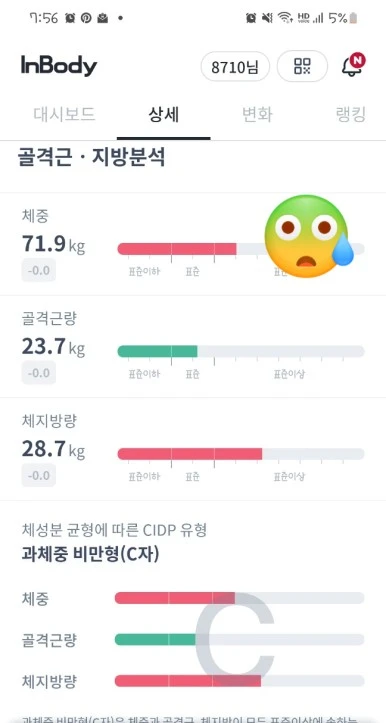Switch to the 대시보드 tab
The height and width of the screenshot is (723, 386).
click(x=64, y=114)
